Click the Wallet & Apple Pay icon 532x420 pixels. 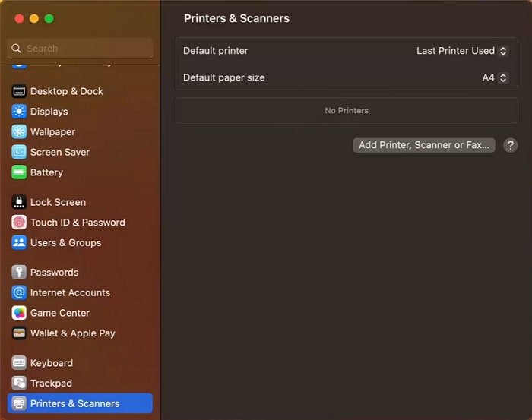(x=19, y=333)
